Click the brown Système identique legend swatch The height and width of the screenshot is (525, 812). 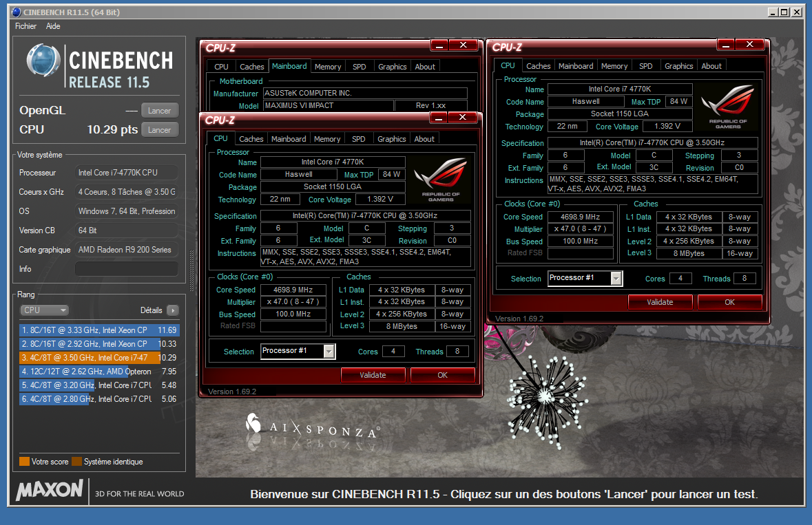[x=76, y=462]
